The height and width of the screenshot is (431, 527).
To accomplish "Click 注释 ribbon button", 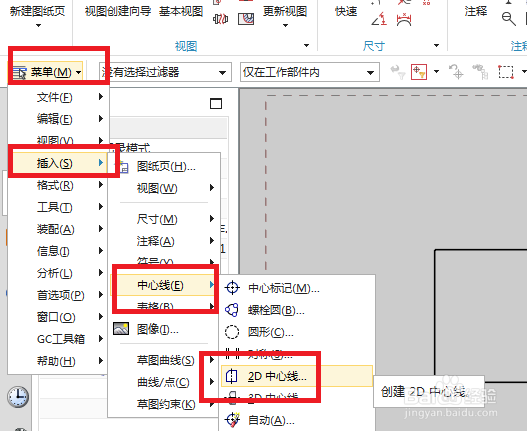I will [x=476, y=11].
